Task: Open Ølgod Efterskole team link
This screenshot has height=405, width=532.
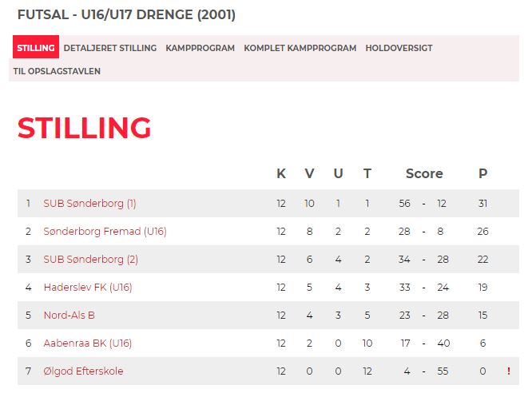Action: 83,371
